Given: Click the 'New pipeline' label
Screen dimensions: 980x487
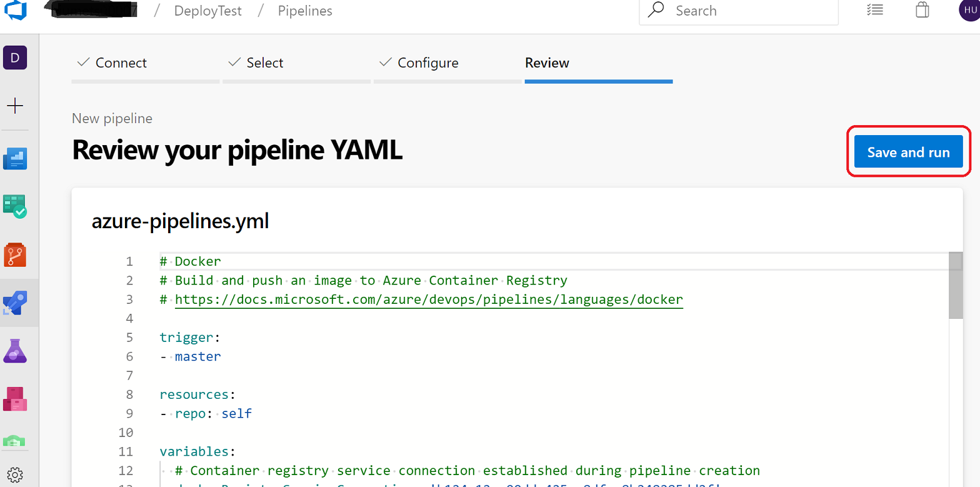Looking at the screenshot, I should [x=112, y=118].
